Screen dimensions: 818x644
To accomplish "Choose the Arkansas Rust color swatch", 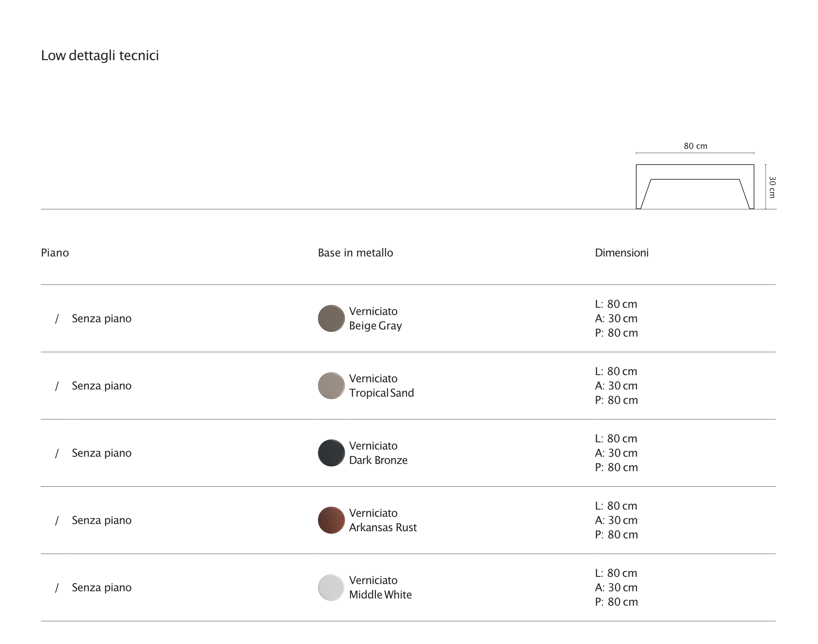I will (x=331, y=520).
